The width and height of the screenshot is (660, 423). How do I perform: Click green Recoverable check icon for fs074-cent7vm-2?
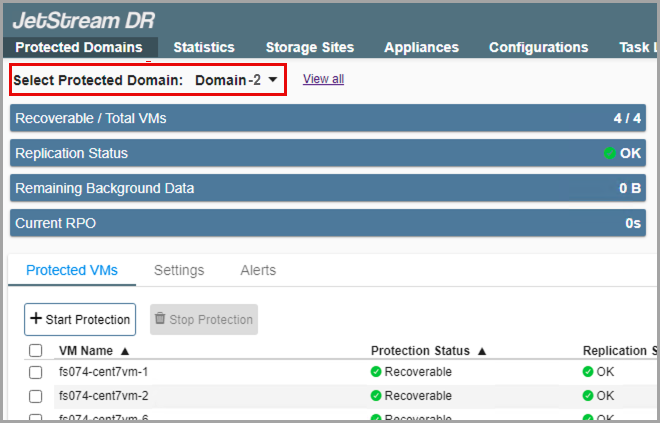(x=377, y=396)
